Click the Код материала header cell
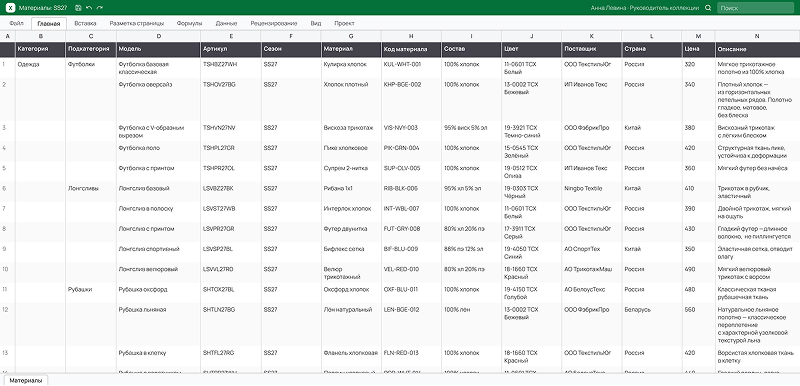 [x=411, y=49]
